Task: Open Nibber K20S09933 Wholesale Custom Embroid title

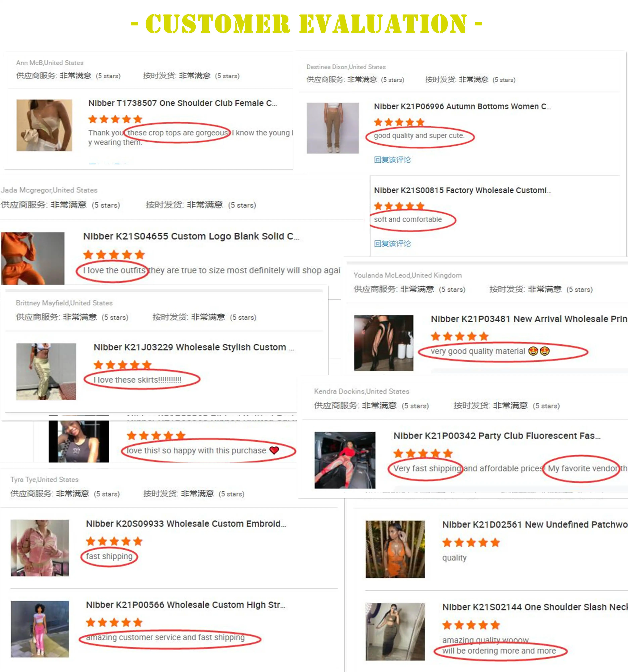Action: (186, 524)
